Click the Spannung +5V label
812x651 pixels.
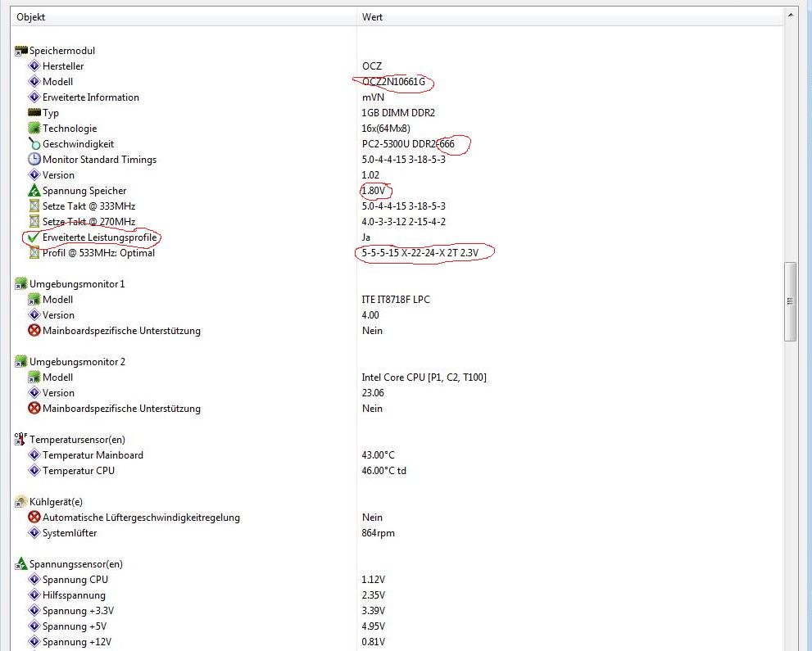click(x=75, y=626)
